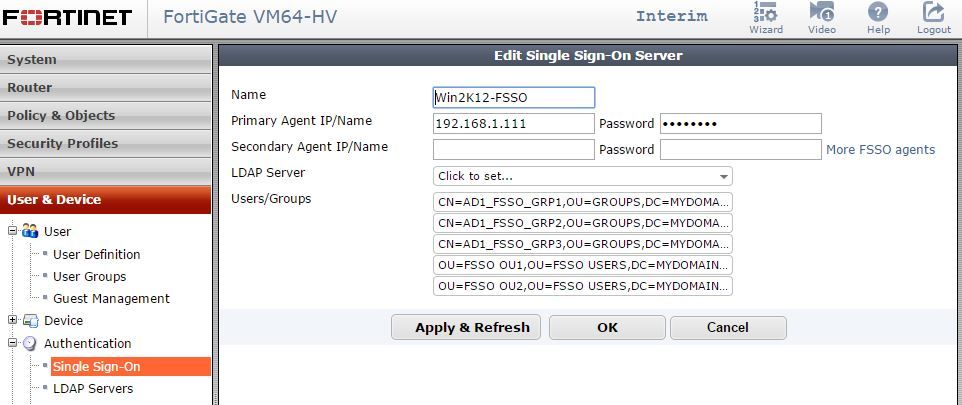
Task: Select LDAP Servers in the tree
Action: [93, 388]
